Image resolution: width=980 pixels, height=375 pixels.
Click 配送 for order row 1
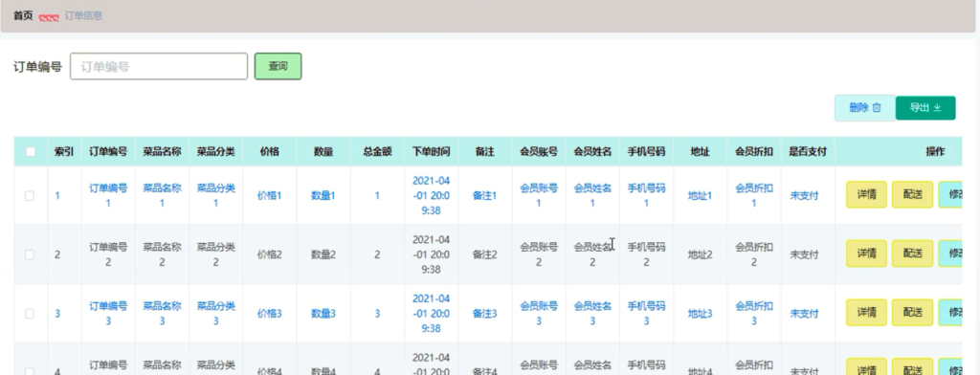coord(912,194)
